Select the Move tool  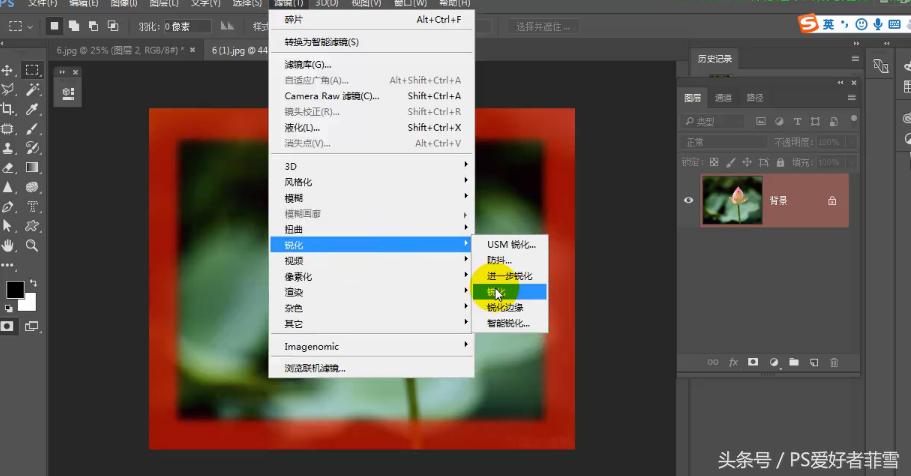(8, 70)
